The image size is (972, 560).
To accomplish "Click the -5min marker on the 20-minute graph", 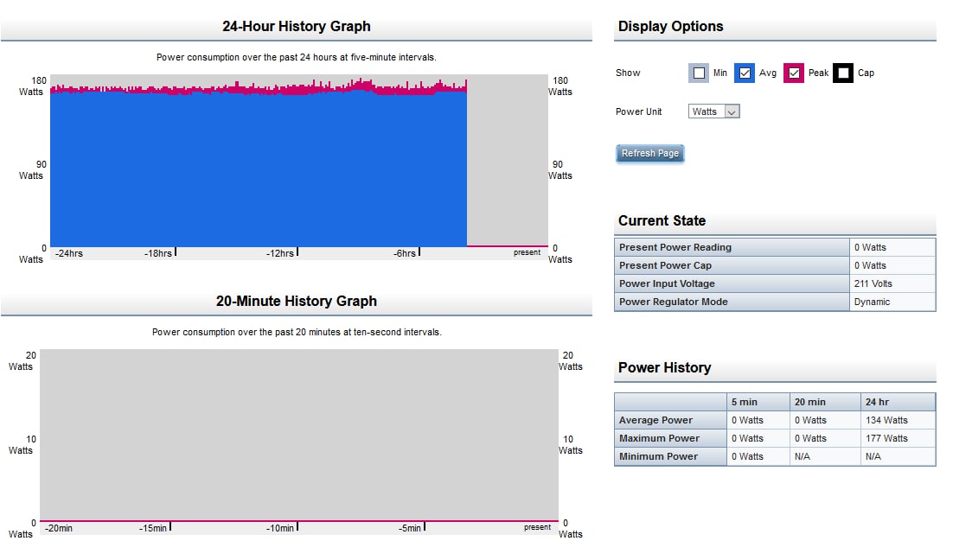I will (410, 528).
